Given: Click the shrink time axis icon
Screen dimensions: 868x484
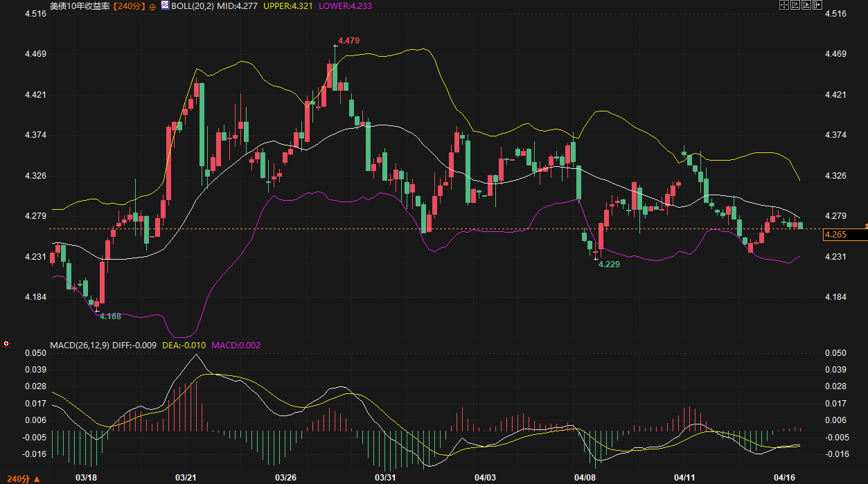Looking at the screenshot, I should tap(795, 5).
